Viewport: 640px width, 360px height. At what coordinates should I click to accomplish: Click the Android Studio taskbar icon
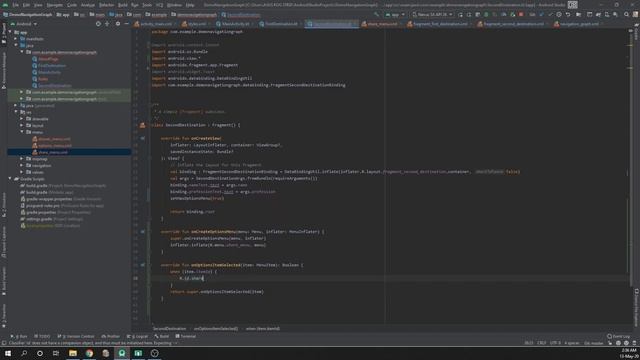122,353
